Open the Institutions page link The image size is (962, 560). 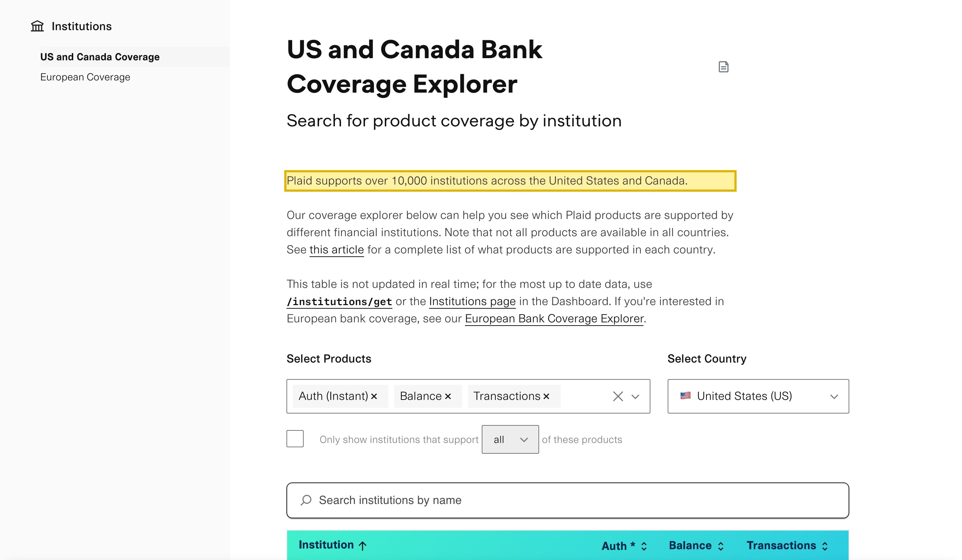click(472, 302)
